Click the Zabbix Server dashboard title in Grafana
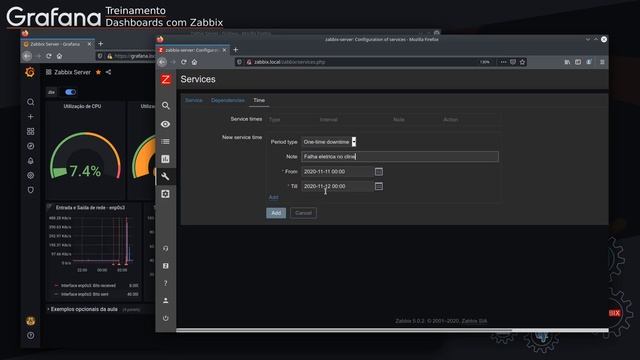The image size is (640, 360). click(x=72, y=72)
